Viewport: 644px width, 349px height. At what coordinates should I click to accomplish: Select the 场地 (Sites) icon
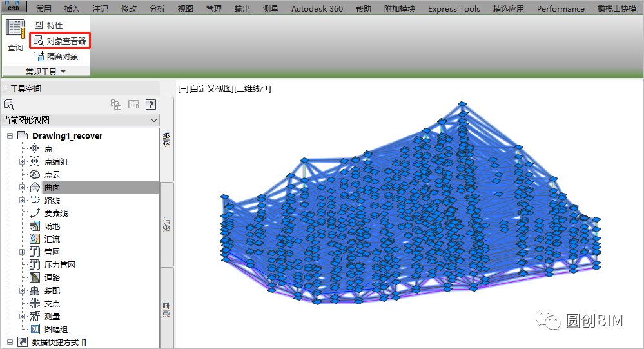point(35,226)
